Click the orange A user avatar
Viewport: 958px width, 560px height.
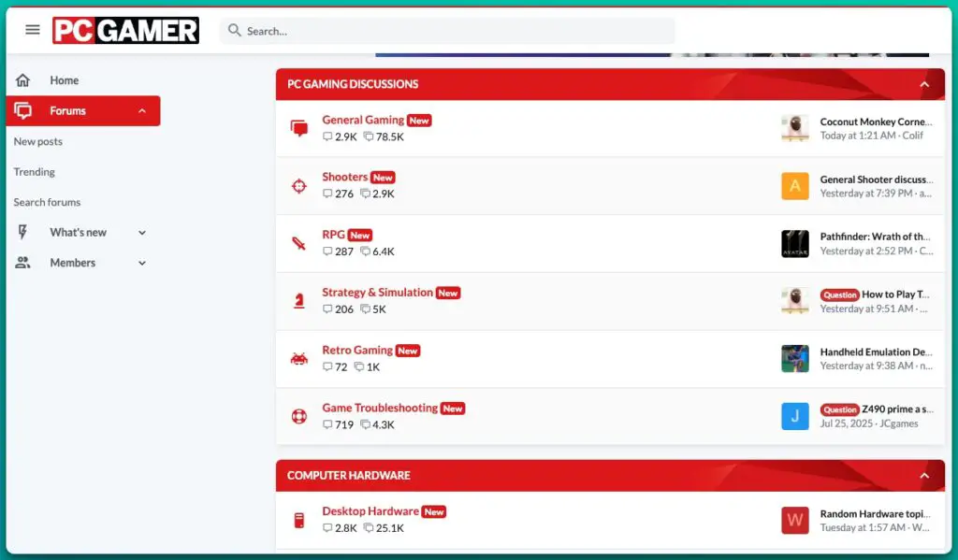[x=794, y=186]
